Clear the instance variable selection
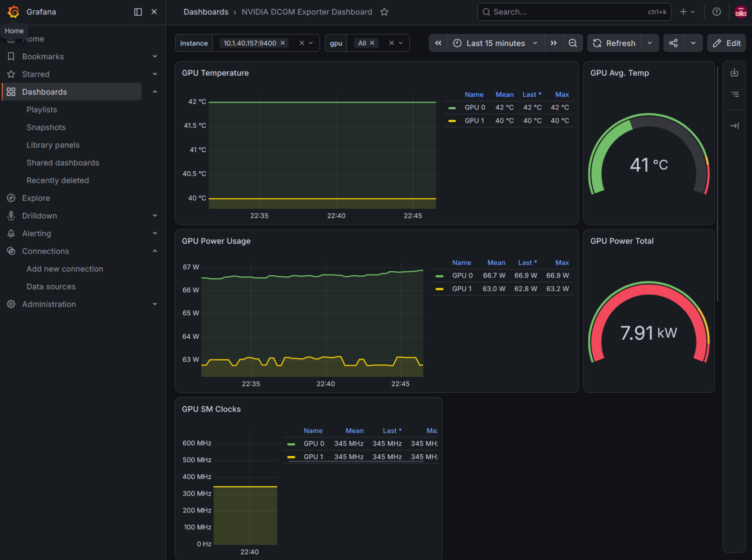The image size is (752, 560). pos(302,43)
